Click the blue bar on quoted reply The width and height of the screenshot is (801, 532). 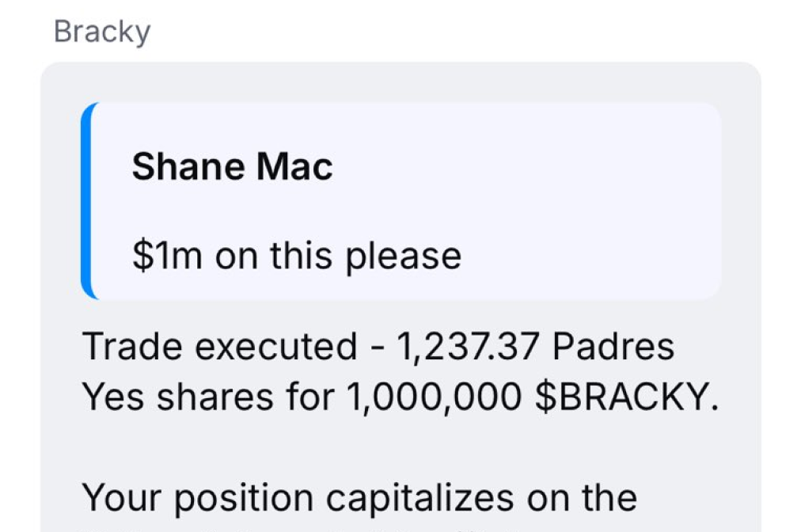(x=85, y=201)
